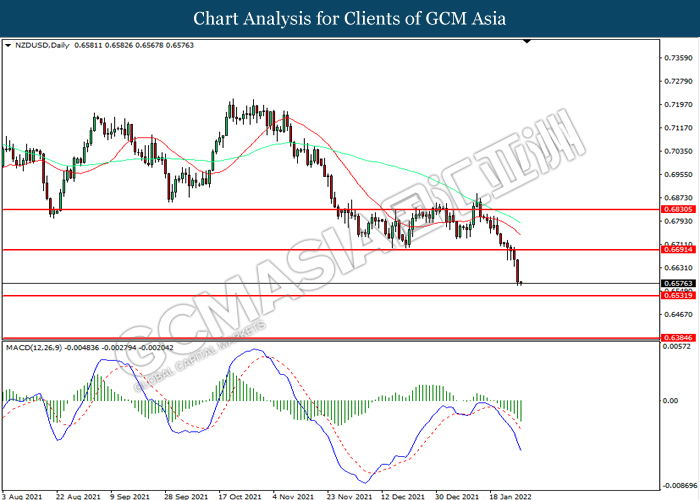Click the 0.66310 price axis value
The width and height of the screenshot is (700, 500).
pos(679,268)
